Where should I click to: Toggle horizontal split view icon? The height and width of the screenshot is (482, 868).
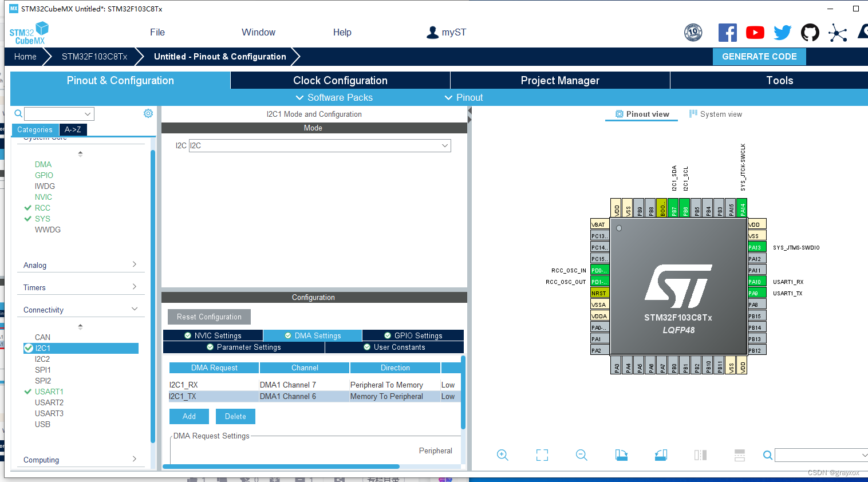pyautogui.click(x=740, y=455)
